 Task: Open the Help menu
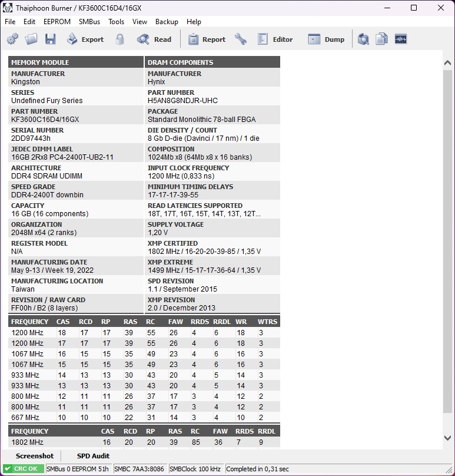tap(194, 22)
